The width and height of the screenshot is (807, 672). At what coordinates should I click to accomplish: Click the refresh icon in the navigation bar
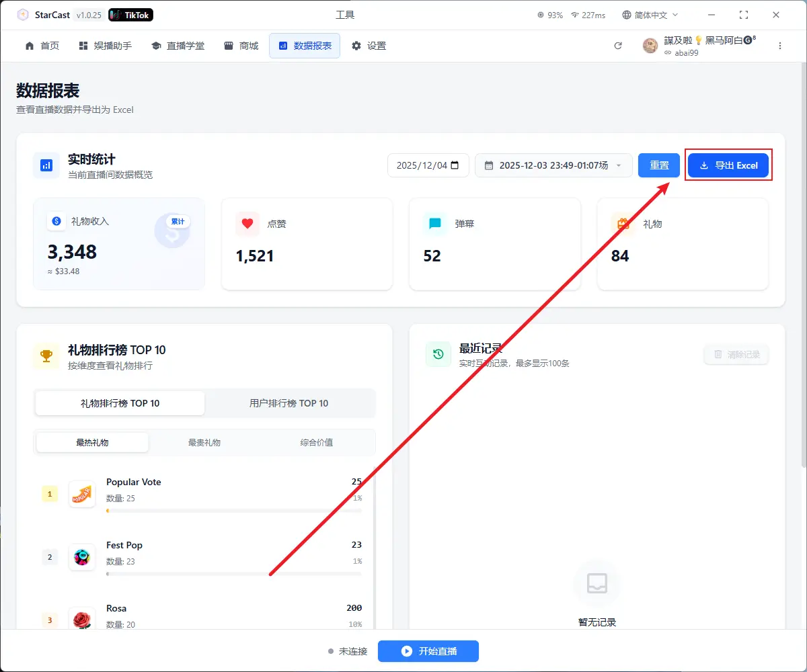click(x=618, y=46)
